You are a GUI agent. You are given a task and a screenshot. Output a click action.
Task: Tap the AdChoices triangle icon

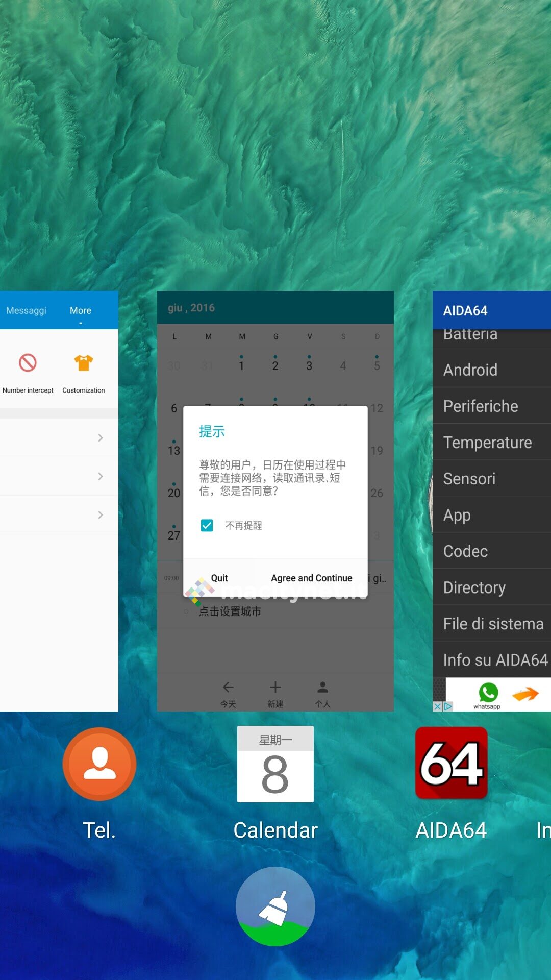[x=448, y=707]
